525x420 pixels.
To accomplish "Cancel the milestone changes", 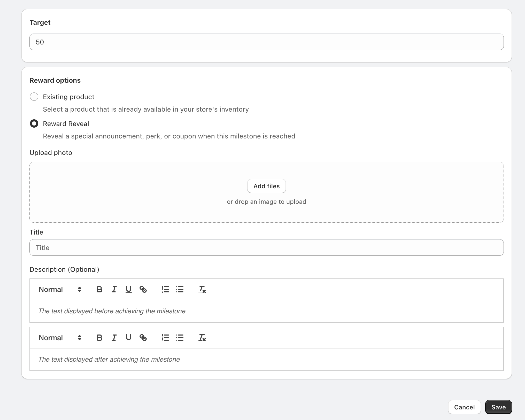I will [x=464, y=407].
